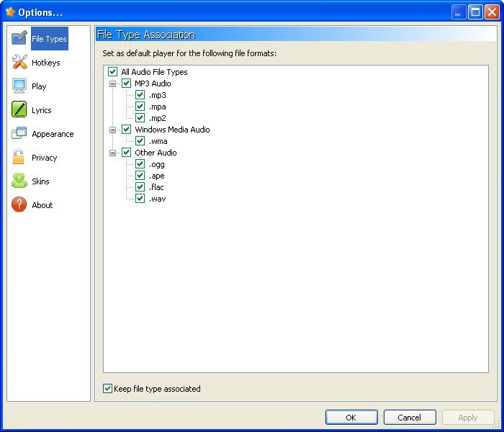Viewport: 504px width, 432px height.
Task: Toggle the .ape checkbox
Action: (x=140, y=176)
